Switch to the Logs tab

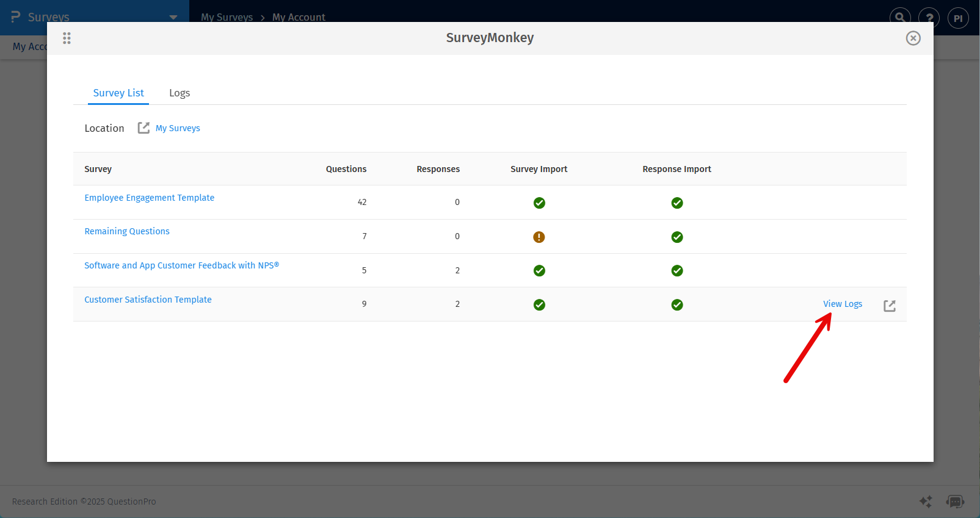(180, 93)
